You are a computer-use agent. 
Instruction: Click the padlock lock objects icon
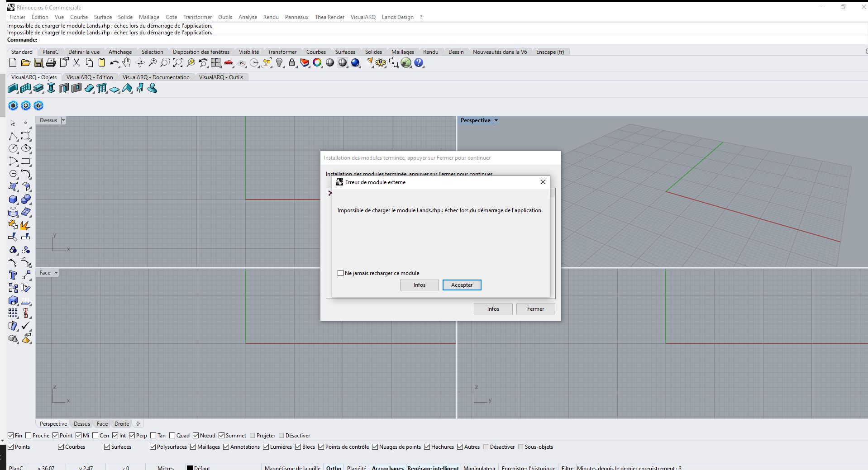(x=292, y=63)
